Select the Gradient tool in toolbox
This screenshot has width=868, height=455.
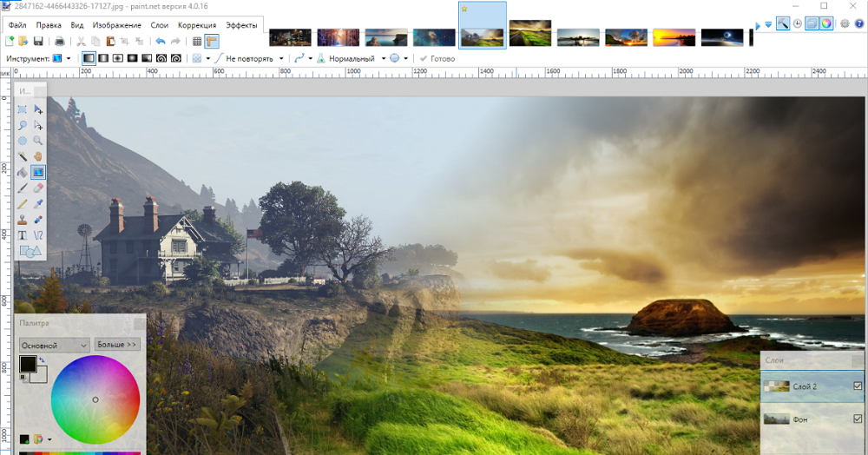click(37, 172)
